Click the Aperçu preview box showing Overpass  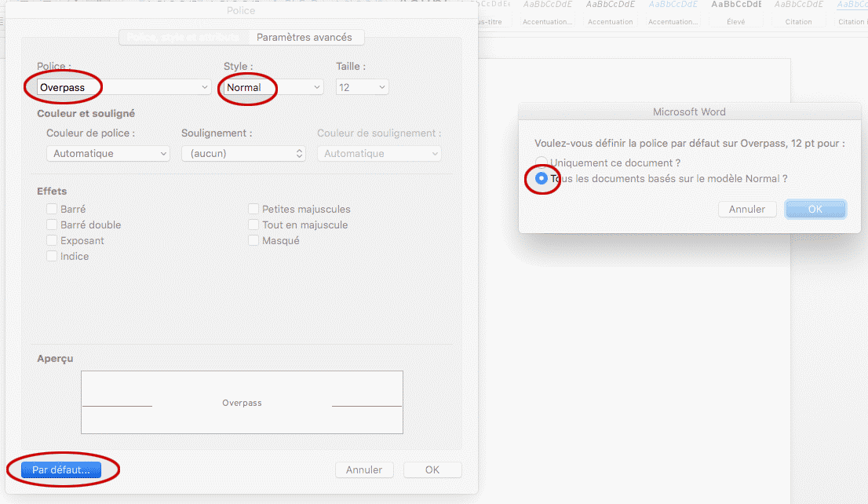point(242,402)
